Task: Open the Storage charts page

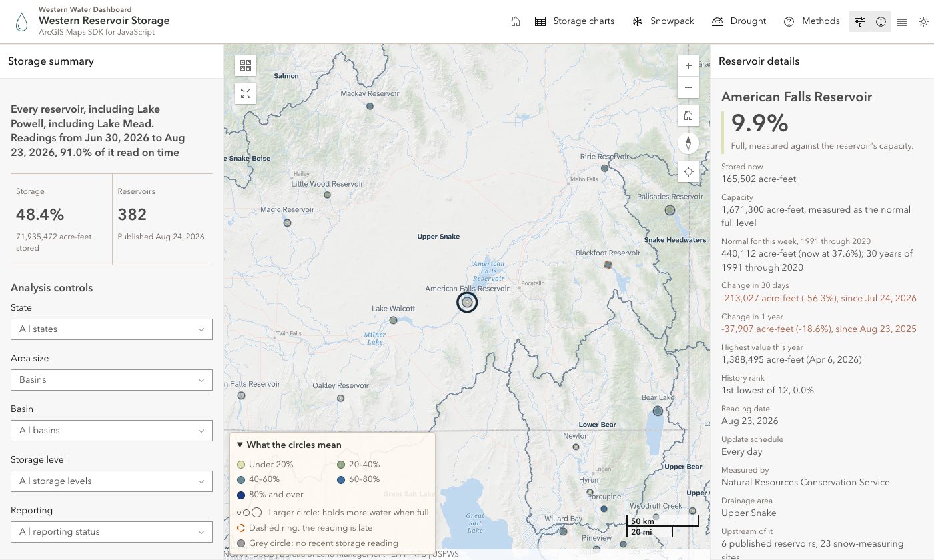Action: click(x=574, y=21)
